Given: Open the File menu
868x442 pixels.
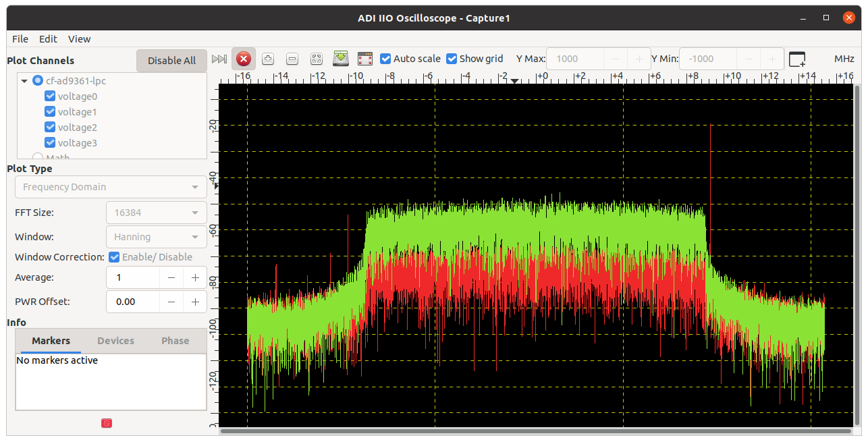Looking at the screenshot, I should click(20, 39).
